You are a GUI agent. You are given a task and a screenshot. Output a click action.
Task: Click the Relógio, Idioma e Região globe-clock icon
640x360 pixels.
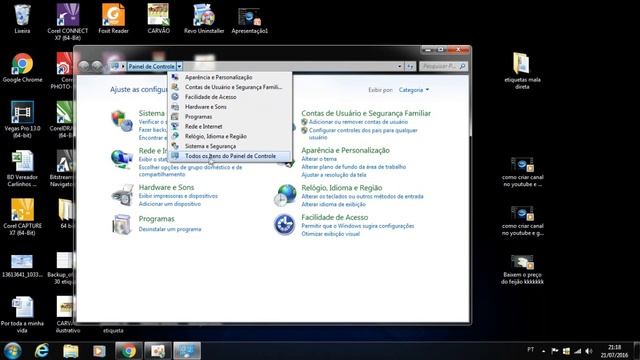[x=285, y=195]
